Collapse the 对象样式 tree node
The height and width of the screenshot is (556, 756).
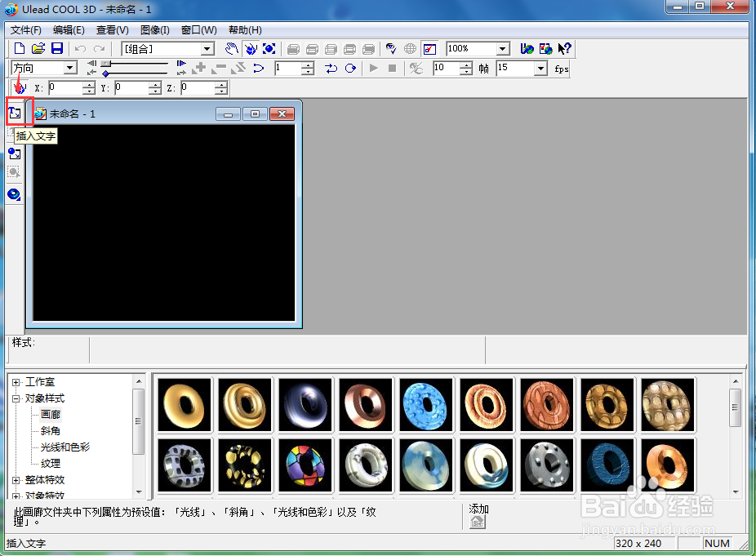(16, 398)
